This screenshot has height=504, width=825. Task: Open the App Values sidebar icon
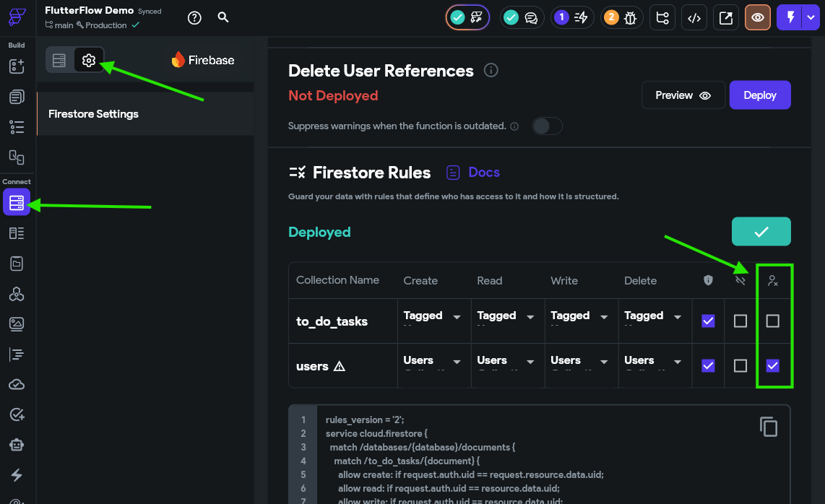17,264
